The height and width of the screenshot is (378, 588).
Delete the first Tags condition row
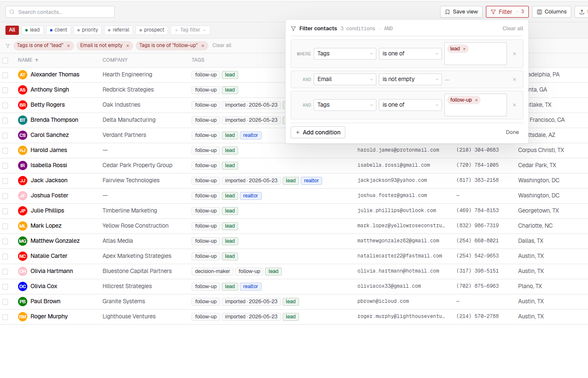point(514,54)
